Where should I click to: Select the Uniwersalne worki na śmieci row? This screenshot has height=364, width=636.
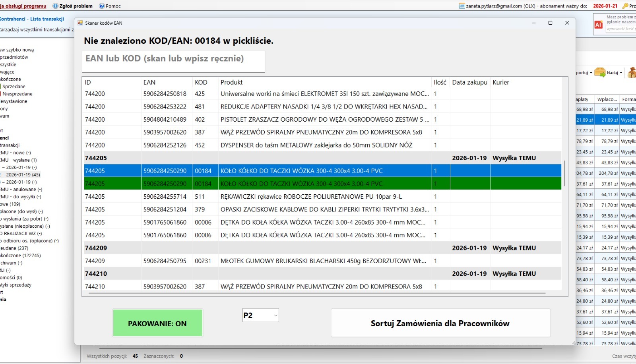[x=322, y=94]
